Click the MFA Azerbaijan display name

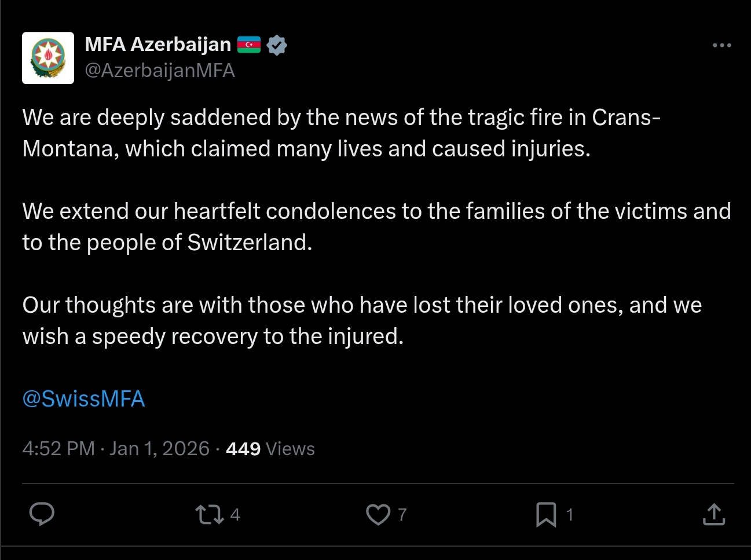[157, 44]
